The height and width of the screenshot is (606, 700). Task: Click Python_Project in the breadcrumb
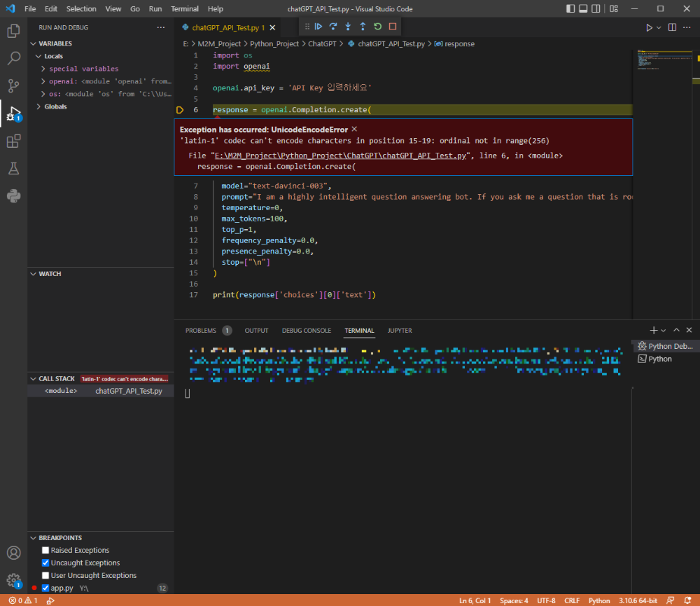[x=274, y=44]
